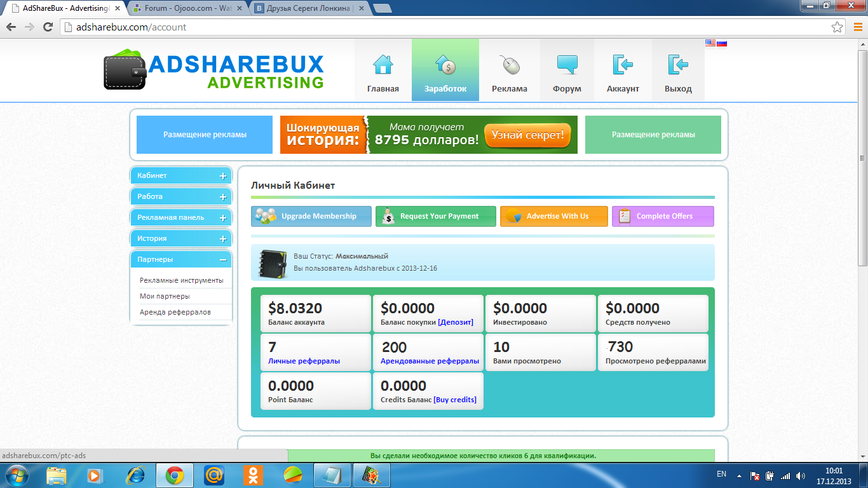Open the Windows Start menu

click(x=17, y=475)
